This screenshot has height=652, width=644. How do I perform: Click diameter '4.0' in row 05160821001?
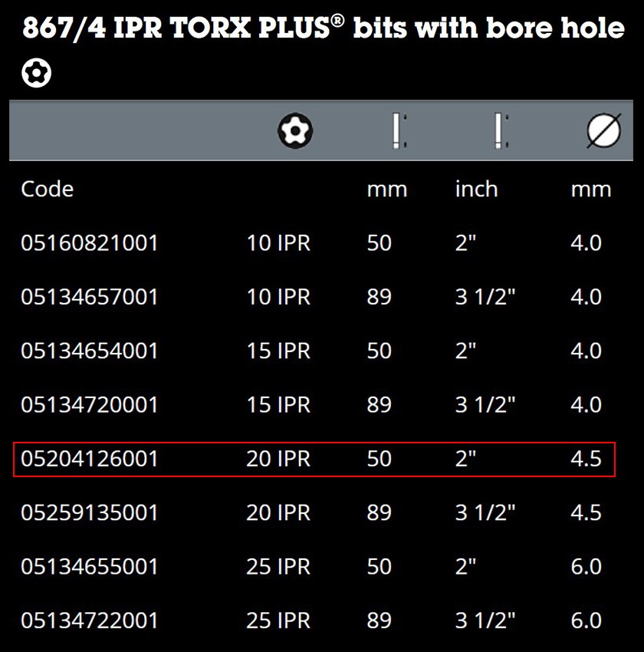586,243
